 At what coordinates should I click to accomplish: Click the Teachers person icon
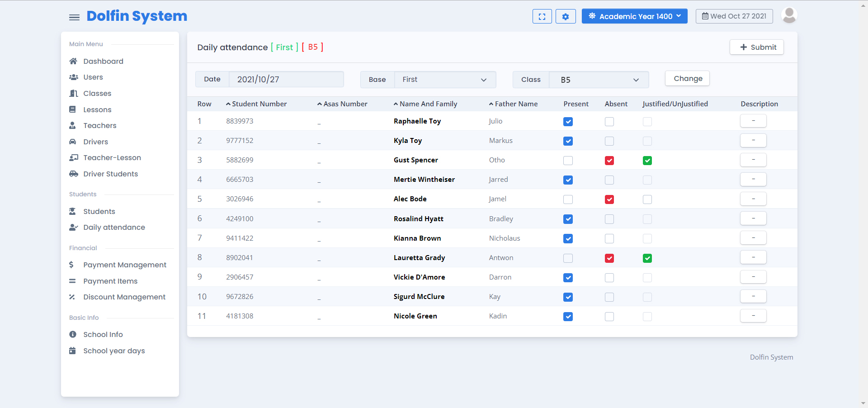coord(72,125)
